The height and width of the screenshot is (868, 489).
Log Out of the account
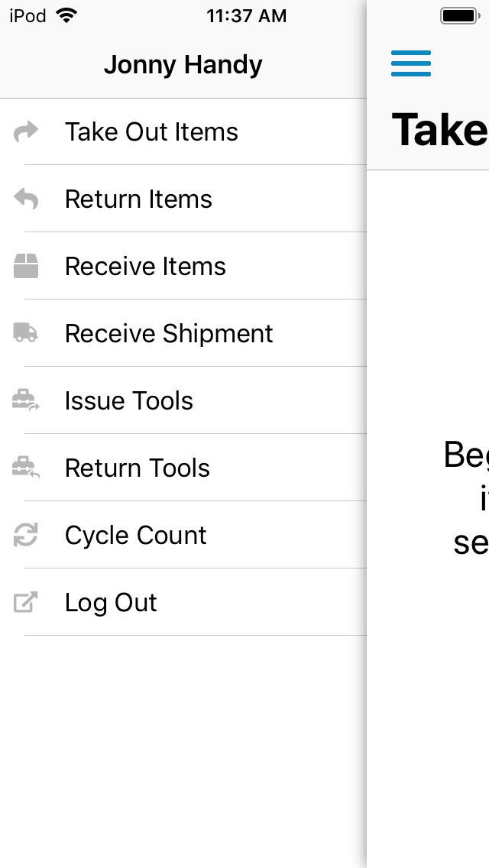click(x=111, y=603)
